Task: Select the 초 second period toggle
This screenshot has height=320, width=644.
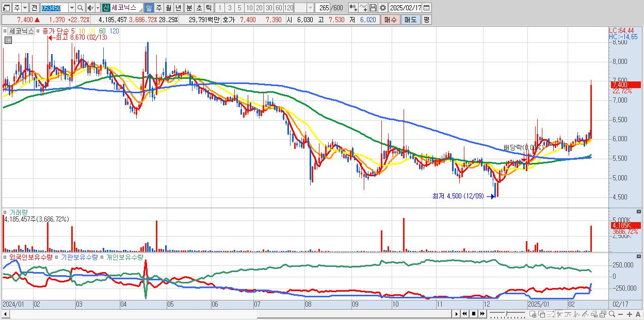Action: (199, 8)
